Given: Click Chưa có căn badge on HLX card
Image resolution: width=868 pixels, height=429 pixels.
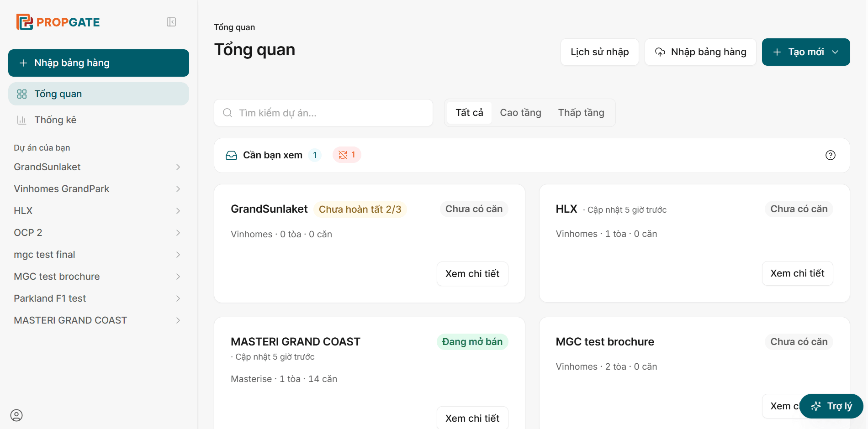Looking at the screenshot, I should (799, 209).
